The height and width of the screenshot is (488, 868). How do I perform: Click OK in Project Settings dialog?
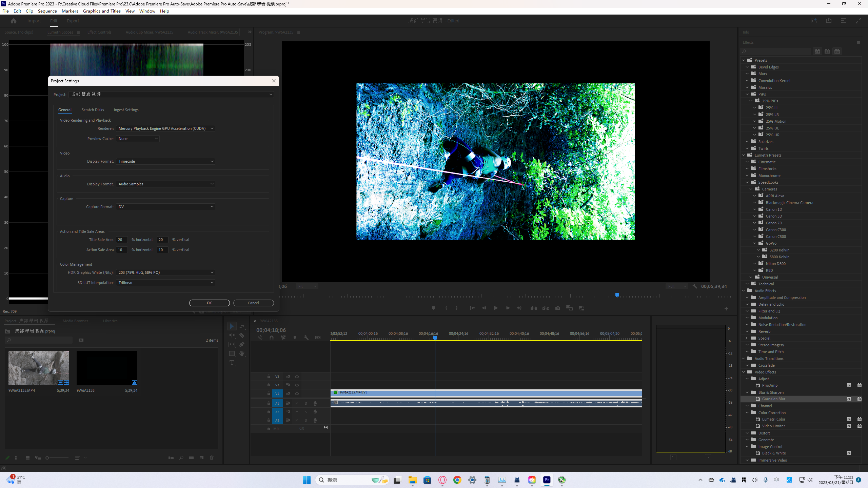209,303
